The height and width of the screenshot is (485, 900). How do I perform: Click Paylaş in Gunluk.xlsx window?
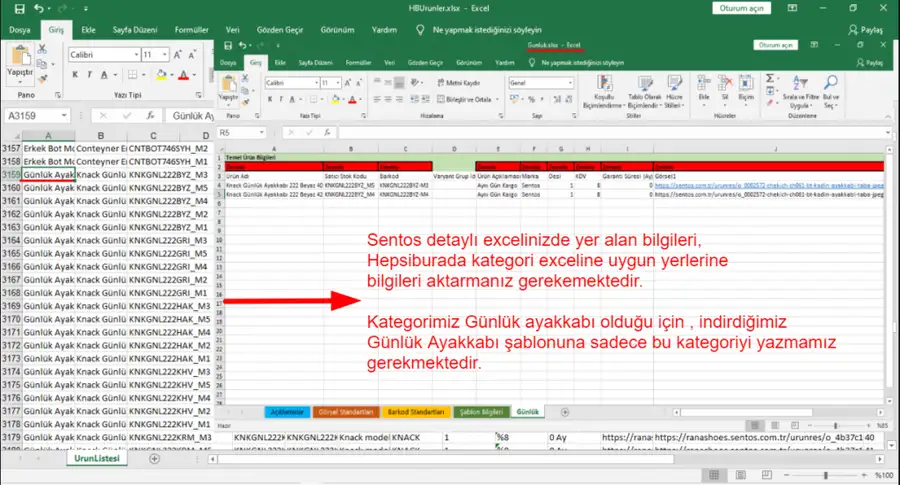pos(870,63)
